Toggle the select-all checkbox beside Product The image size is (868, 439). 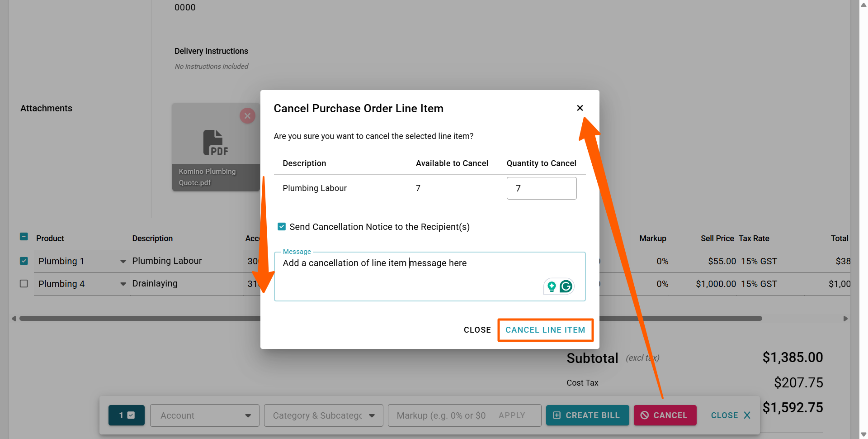click(24, 237)
